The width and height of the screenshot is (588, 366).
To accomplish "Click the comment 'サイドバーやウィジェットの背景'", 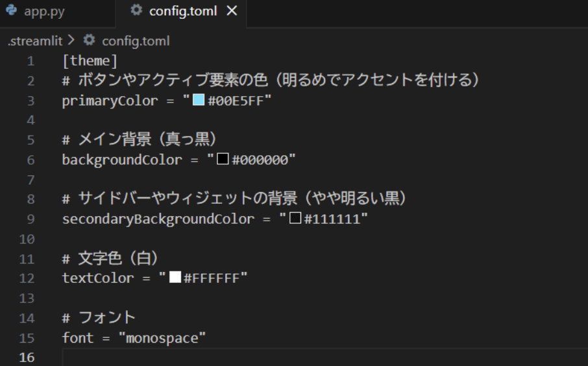I will [188, 199].
